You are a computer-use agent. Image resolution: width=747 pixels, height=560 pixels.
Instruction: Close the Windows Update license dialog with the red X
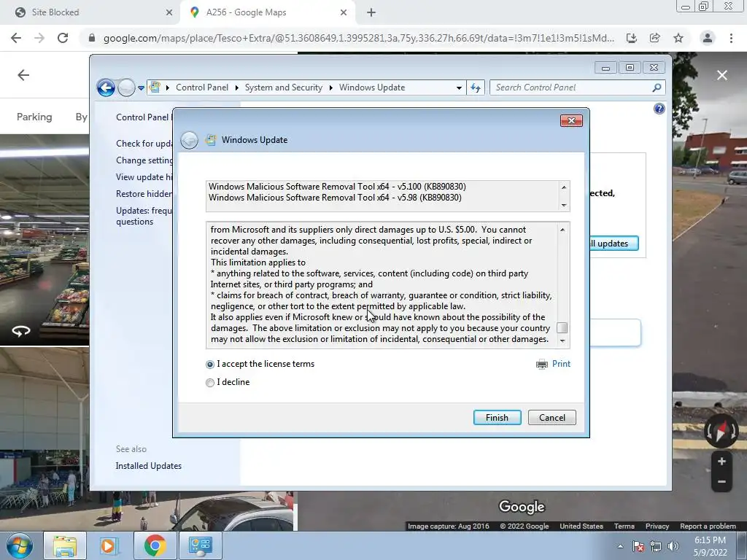coord(571,120)
